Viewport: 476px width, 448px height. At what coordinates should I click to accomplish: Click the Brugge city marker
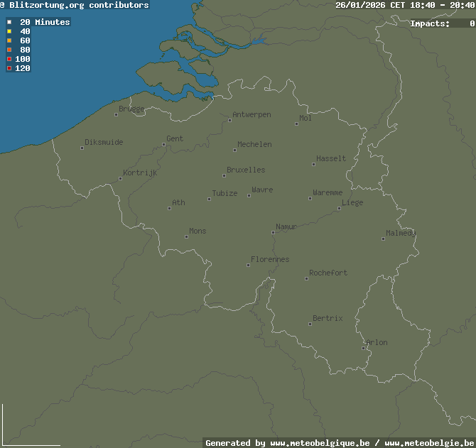click(x=116, y=114)
